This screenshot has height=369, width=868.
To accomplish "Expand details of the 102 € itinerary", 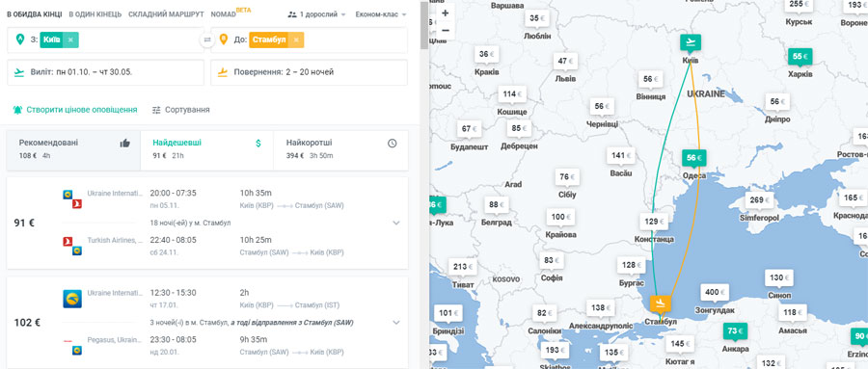I will (395, 323).
